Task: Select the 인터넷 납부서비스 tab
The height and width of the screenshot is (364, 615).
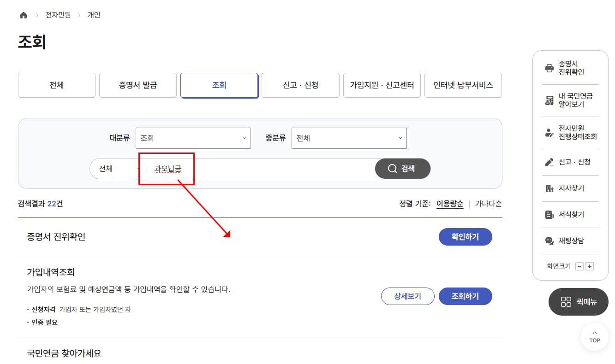Action: pyautogui.click(x=463, y=85)
